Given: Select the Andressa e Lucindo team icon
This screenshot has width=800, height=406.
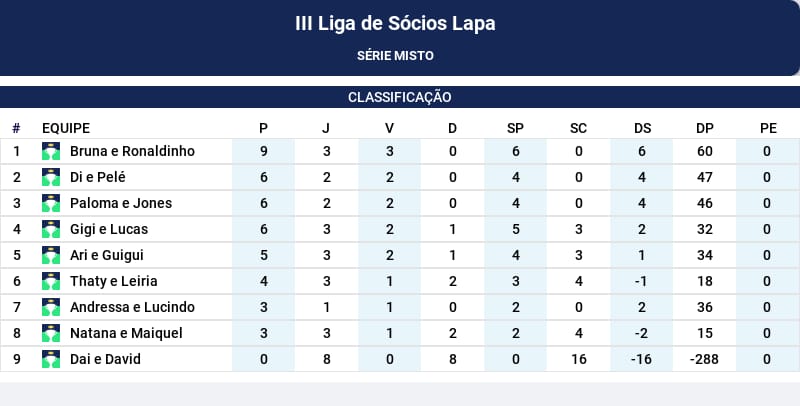Looking at the screenshot, I should [51, 307].
